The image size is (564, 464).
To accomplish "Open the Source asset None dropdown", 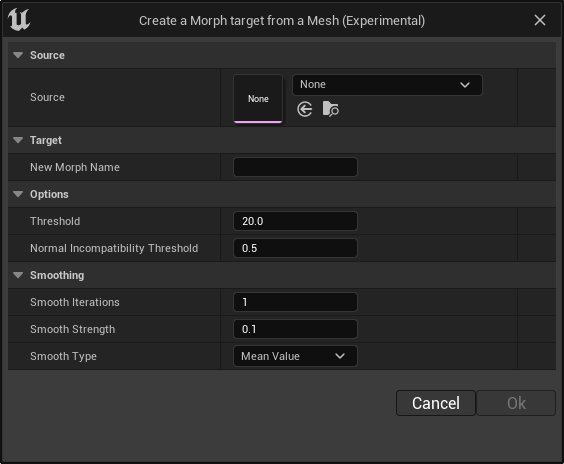I will tap(387, 85).
